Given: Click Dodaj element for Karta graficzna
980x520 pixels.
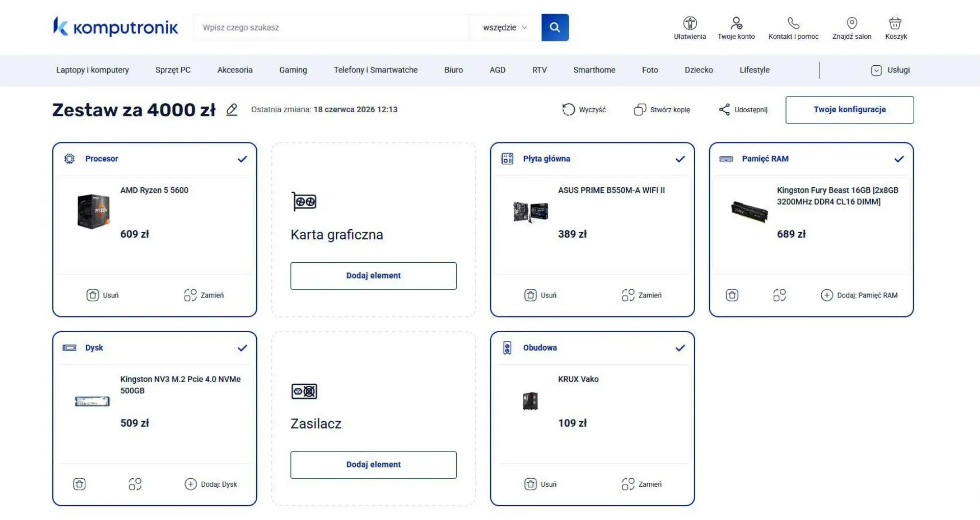Looking at the screenshot, I should pyautogui.click(x=373, y=276).
